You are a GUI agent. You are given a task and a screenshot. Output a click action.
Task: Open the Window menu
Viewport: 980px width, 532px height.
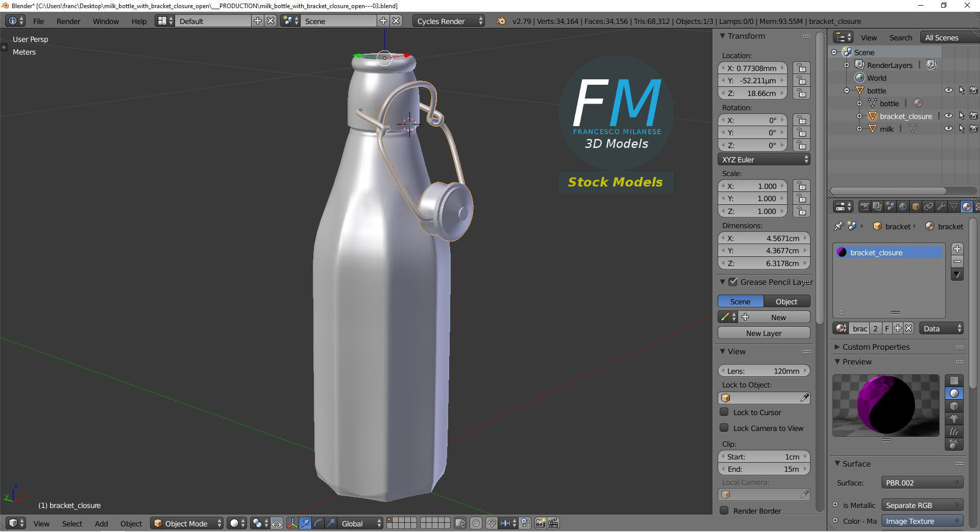pyautogui.click(x=106, y=21)
